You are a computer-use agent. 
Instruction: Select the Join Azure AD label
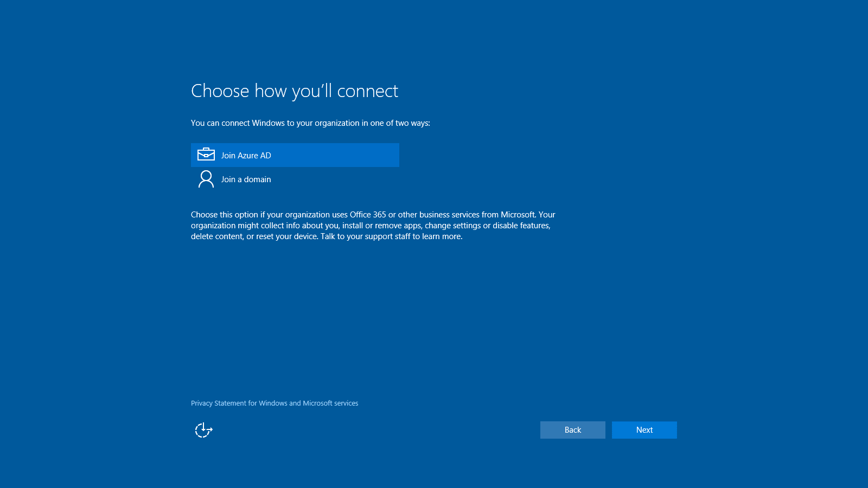pos(246,156)
